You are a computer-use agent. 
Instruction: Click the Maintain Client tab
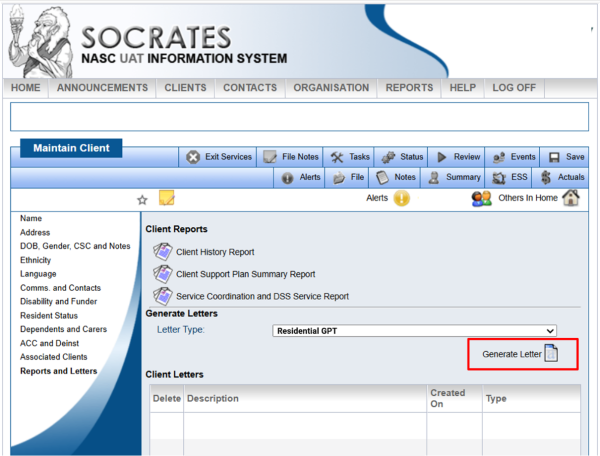71,148
